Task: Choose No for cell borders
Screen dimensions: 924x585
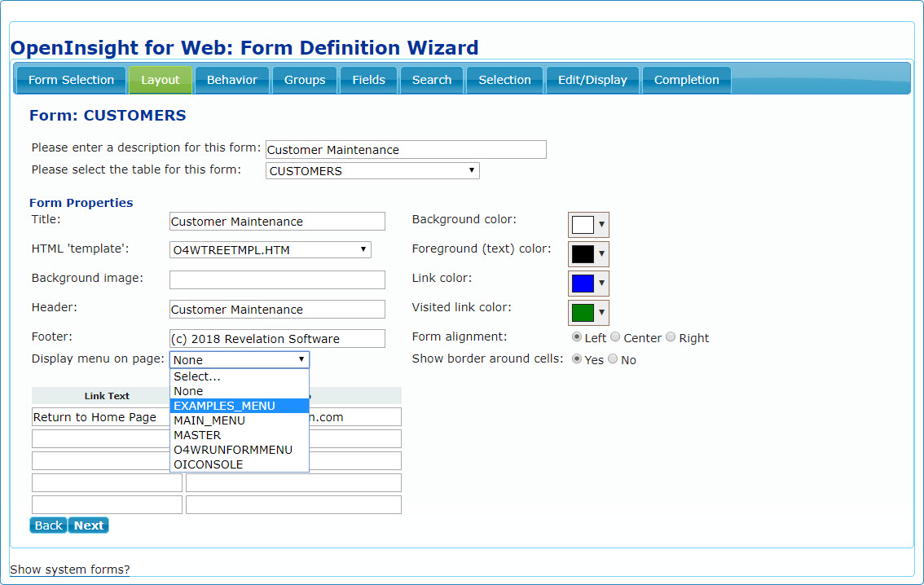Action: pyautogui.click(x=613, y=358)
